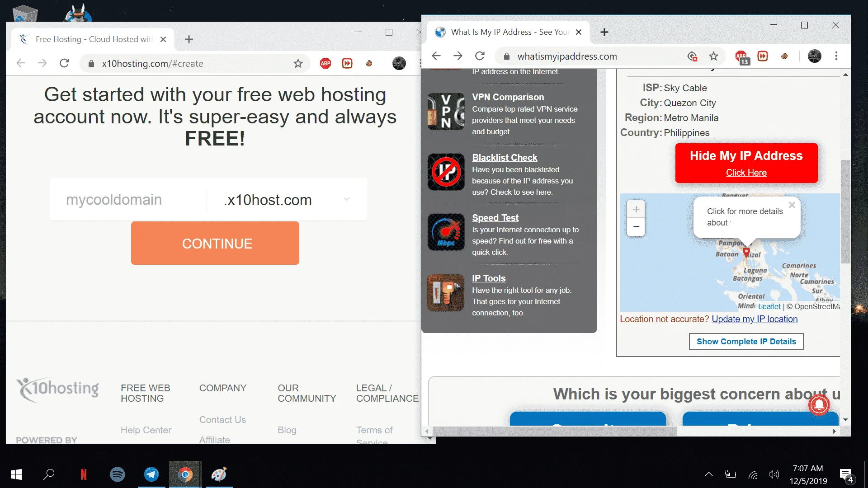
Task: Bookmark whatismyipaddress page with star
Action: click(713, 56)
